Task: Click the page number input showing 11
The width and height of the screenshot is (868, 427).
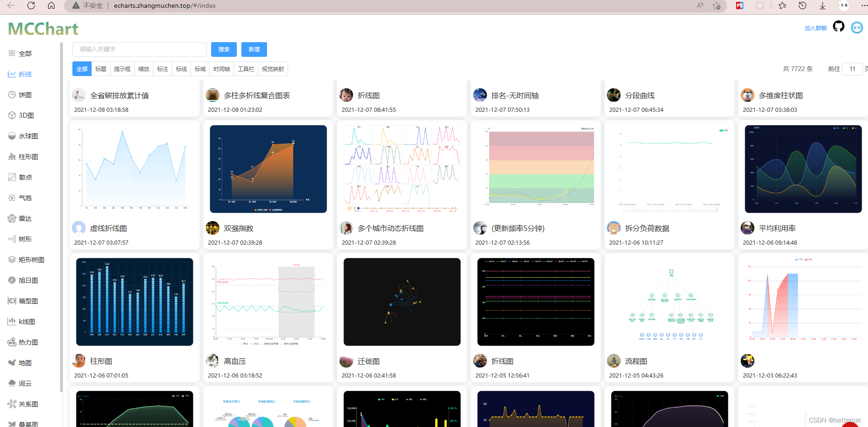Action: click(852, 69)
